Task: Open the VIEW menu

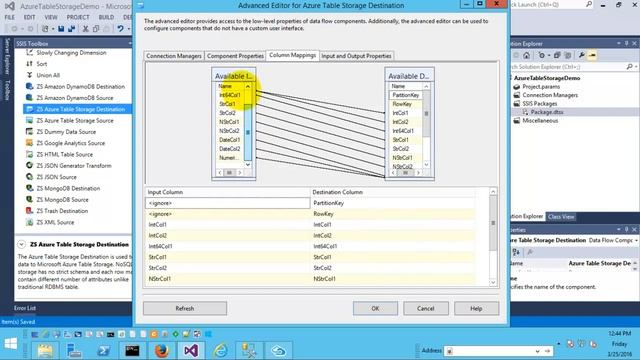Action: pyautogui.click(x=51, y=18)
